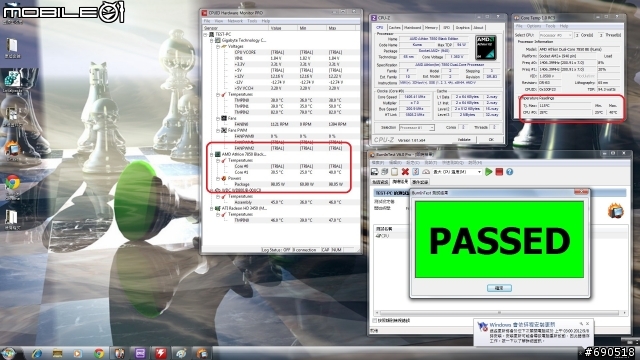The width and height of the screenshot is (640, 360).
Task: Open Google Chrome from the taskbar
Action: (x=99, y=353)
